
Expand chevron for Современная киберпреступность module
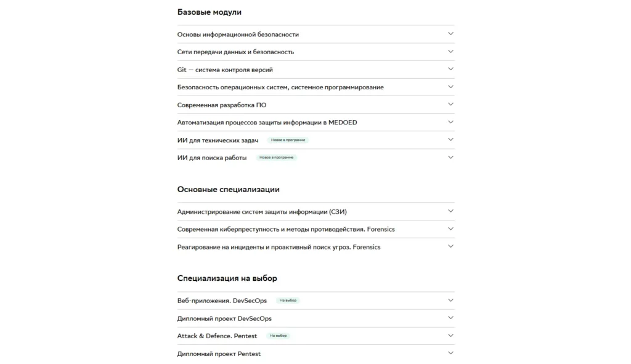point(450,229)
